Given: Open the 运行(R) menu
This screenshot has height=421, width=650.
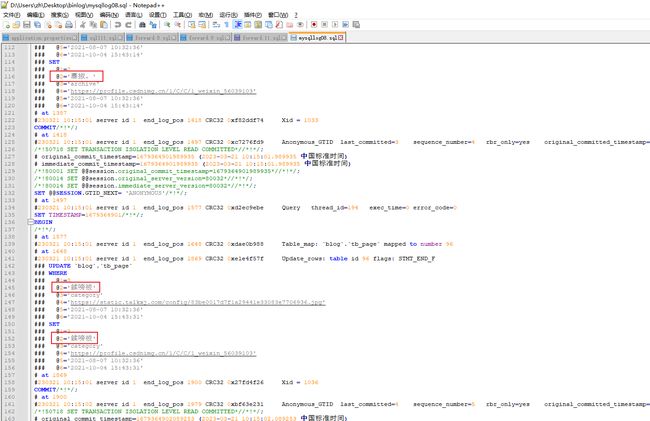Looking at the screenshot, I should pos(228,15).
